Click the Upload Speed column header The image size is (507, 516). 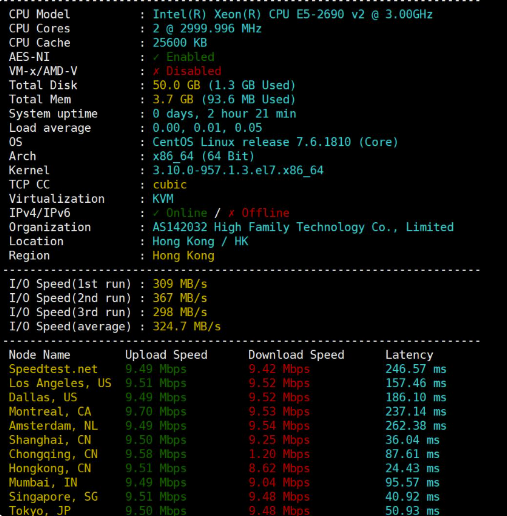click(166, 355)
